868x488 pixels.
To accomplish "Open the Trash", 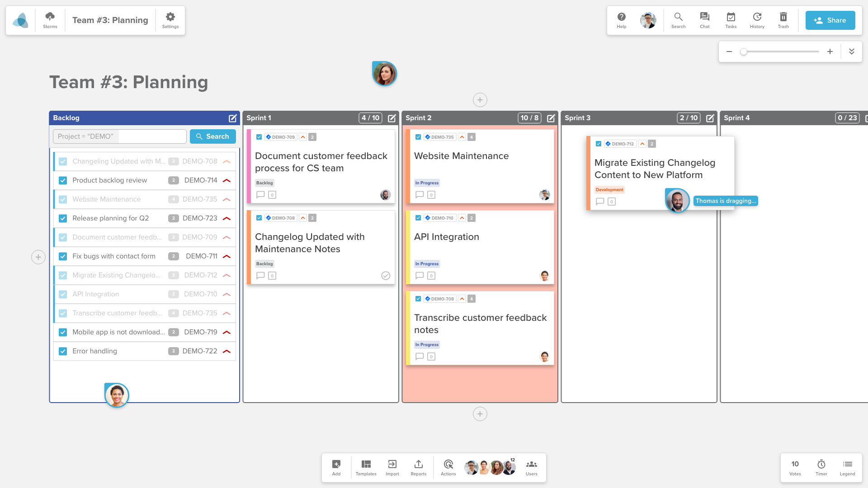I will (783, 20).
